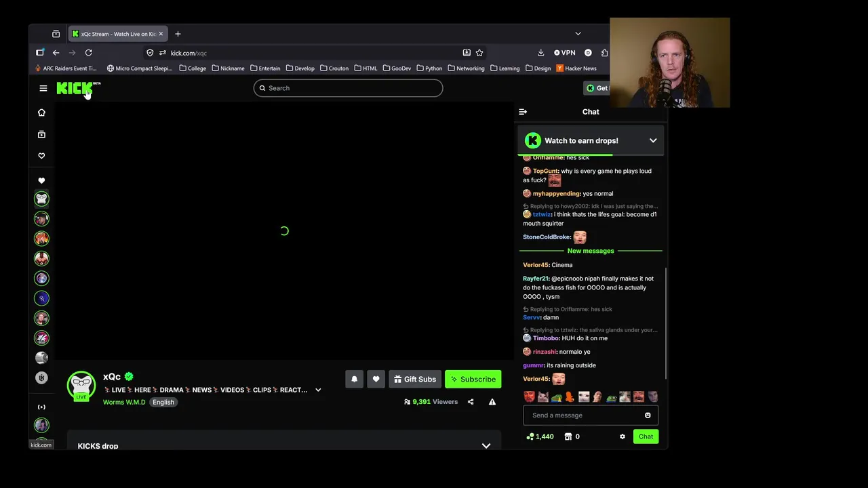Image resolution: width=868 pixels, height=488 pixels.
Task: Open the Networking bookmarks folder
Action: 466,68
